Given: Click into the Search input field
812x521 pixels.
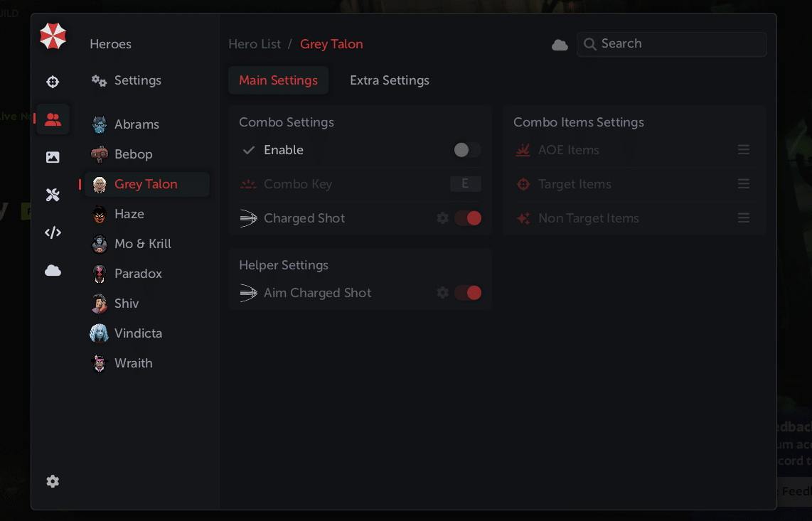Looking at the screenshot, I should click(679, 44).
